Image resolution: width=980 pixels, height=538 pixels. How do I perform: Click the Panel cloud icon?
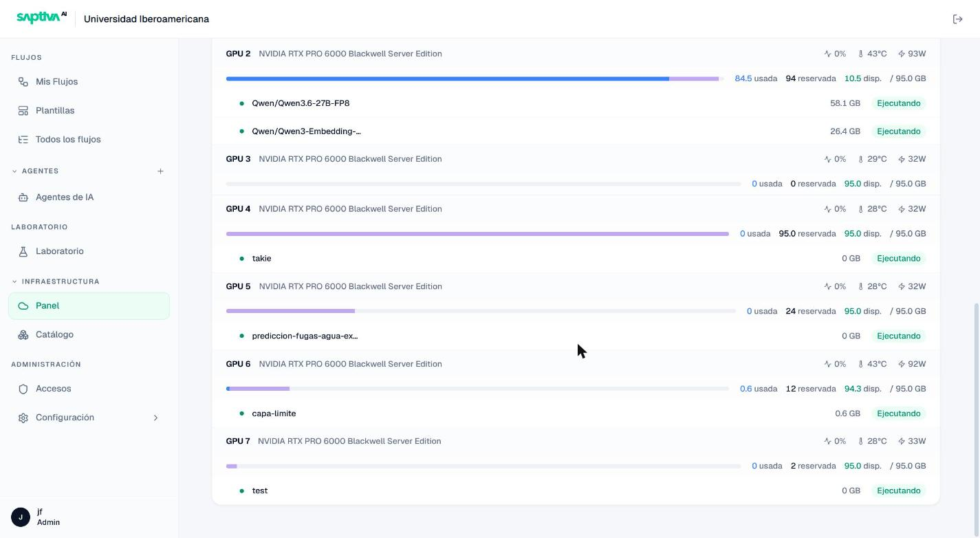pos(23,306)
